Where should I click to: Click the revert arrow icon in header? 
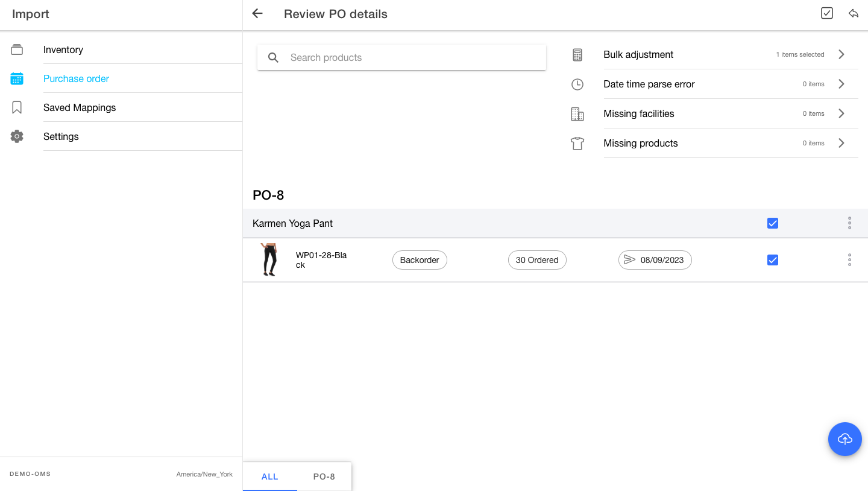pyautogui.click(x=854, y=13)
